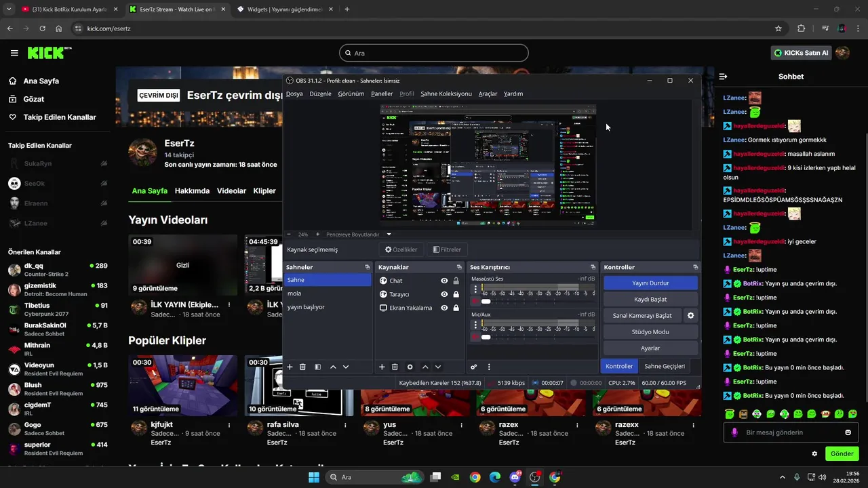Open options menu for kjfujkt clip

click(x=229, y=425)
